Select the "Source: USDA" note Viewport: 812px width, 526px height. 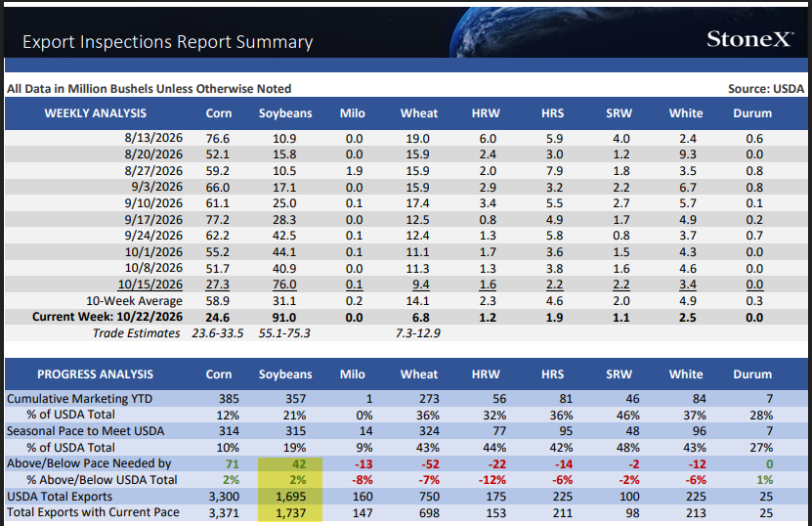766,89
